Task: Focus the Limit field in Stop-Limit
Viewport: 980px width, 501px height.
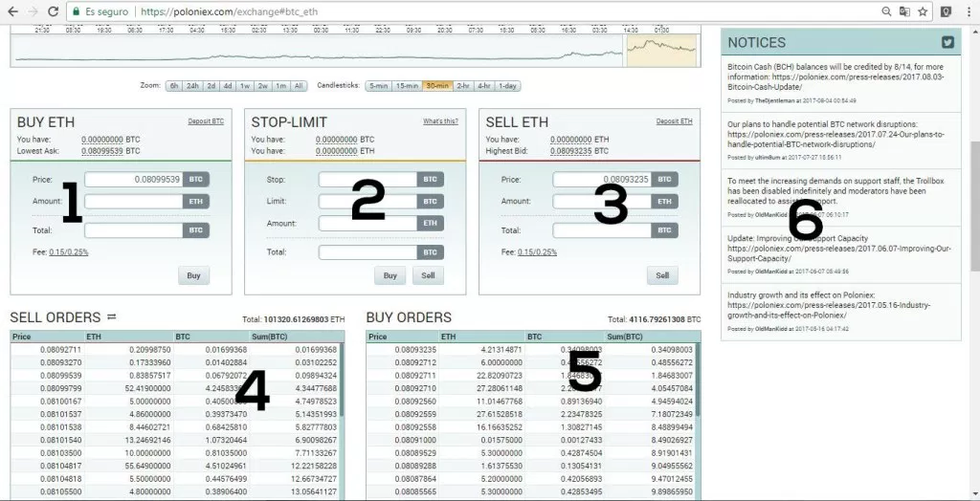Action: 368,201
